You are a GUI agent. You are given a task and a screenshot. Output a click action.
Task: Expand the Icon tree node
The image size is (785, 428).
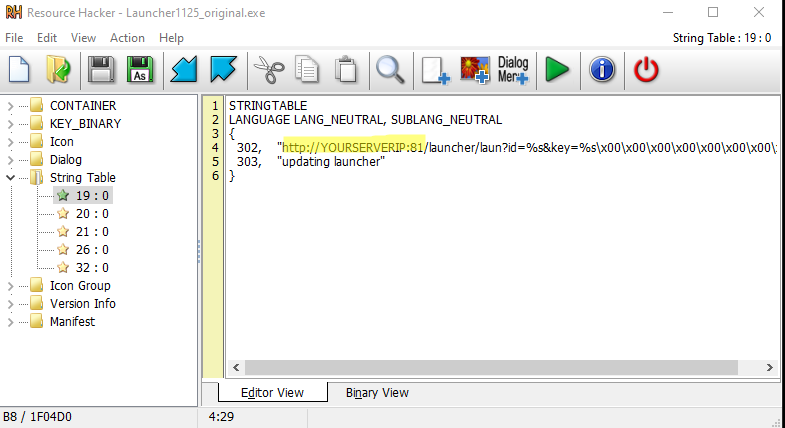click(x=10, y=142)
